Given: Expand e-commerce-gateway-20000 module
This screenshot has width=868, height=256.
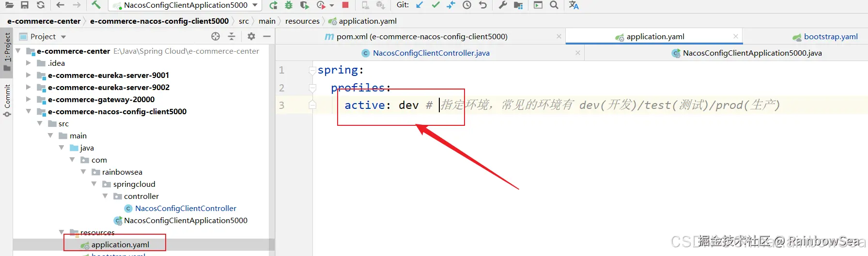Looking at the screenshot, I should [x=28, y=99].
